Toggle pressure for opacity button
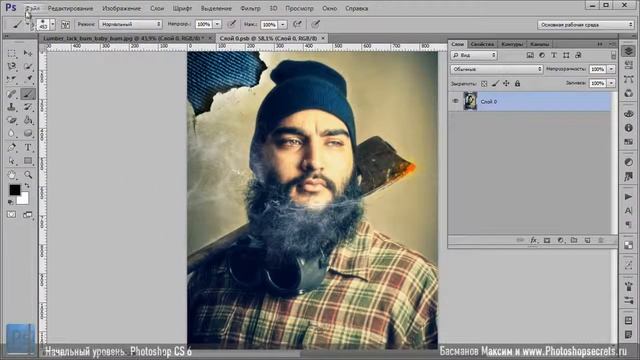 (x=232, y=24)
